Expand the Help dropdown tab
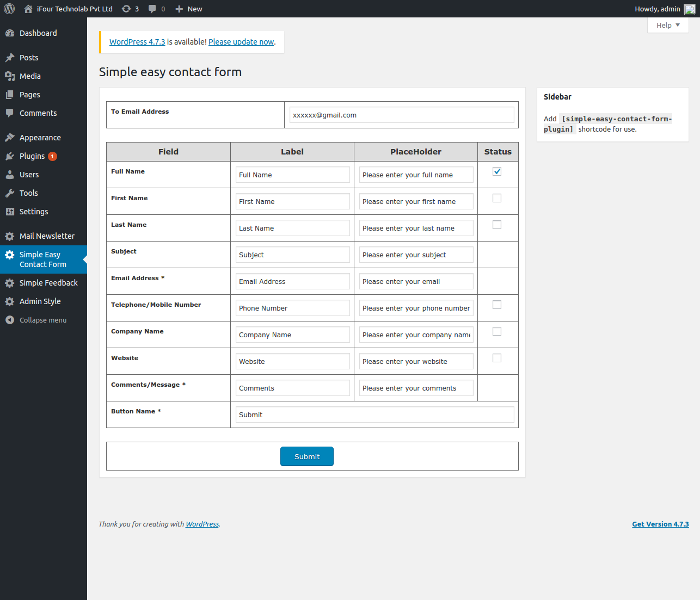700x600 pixels. coord(668,25)
